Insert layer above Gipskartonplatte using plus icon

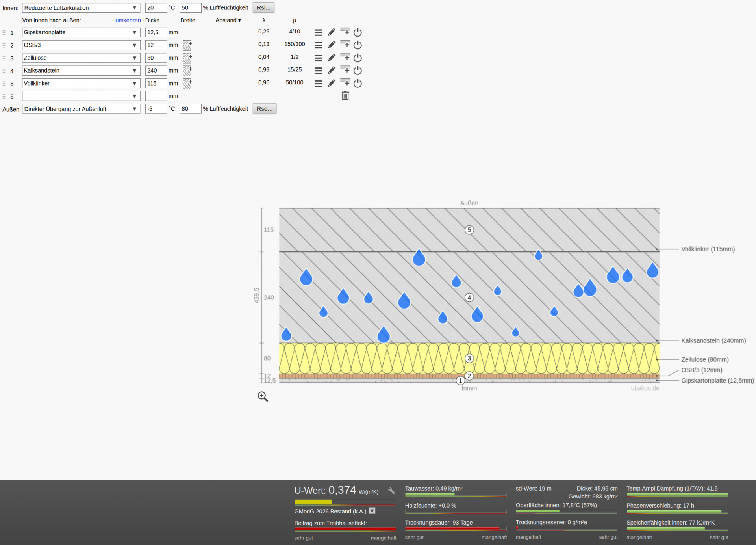[345, 32]
